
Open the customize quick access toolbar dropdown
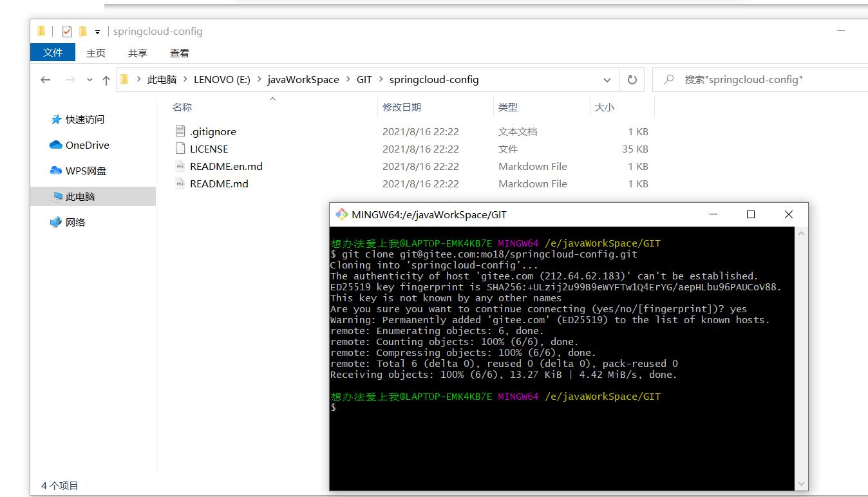pos(98,32)
